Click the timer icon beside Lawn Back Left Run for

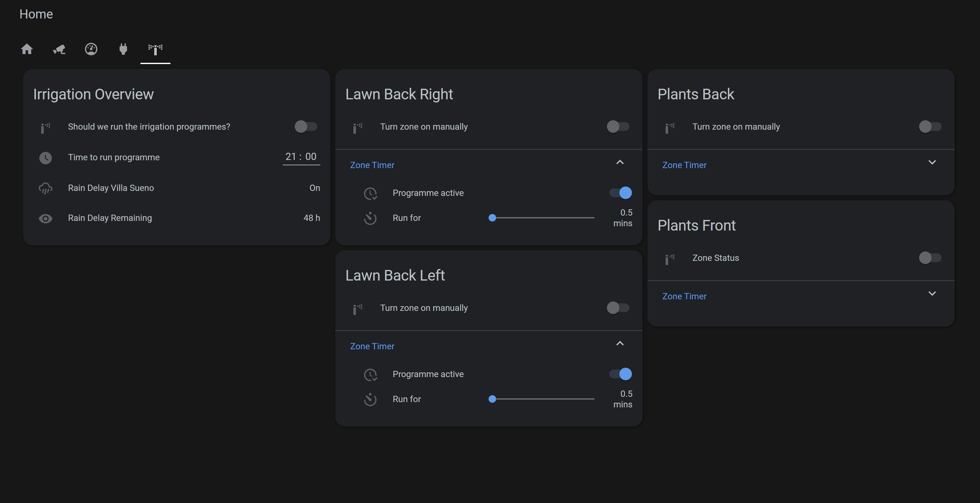(x=370, y=399)
